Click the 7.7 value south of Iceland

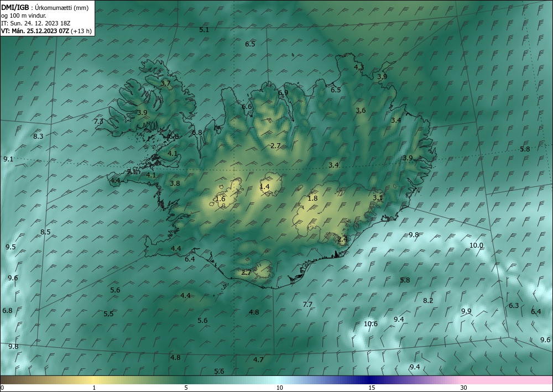click(x=307, y=304)
